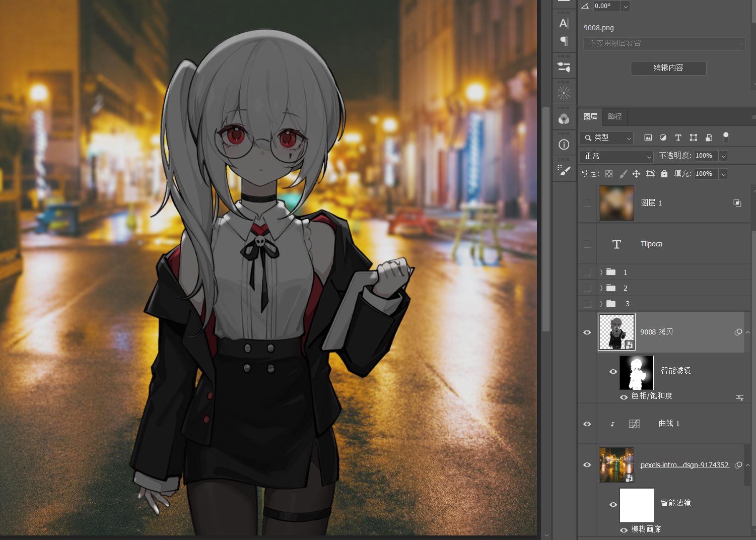The image size is (756, 540).
Task: Click the 编辑内容 button
Action: pyautogui.click(x=668, y=68)
